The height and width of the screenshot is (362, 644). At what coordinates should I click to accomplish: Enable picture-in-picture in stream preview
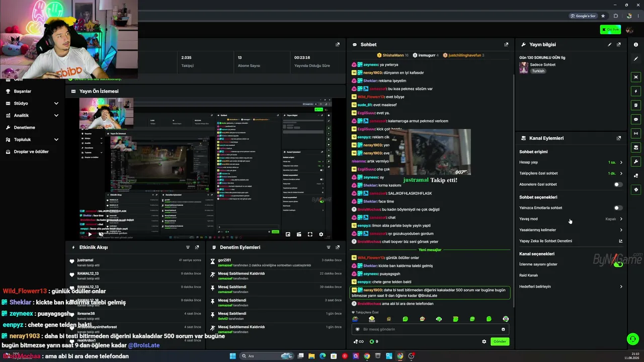[x=288, y=234]
